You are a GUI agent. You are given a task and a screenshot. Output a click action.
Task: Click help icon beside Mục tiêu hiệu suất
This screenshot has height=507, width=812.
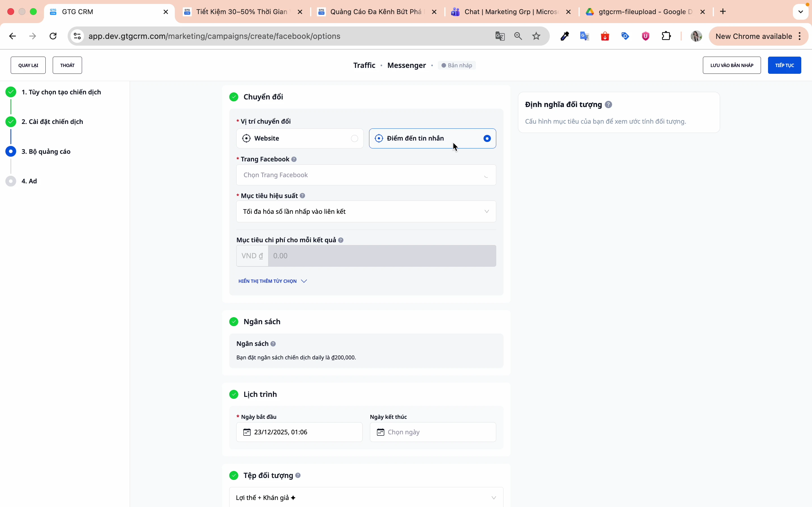[x=302, y=196]
